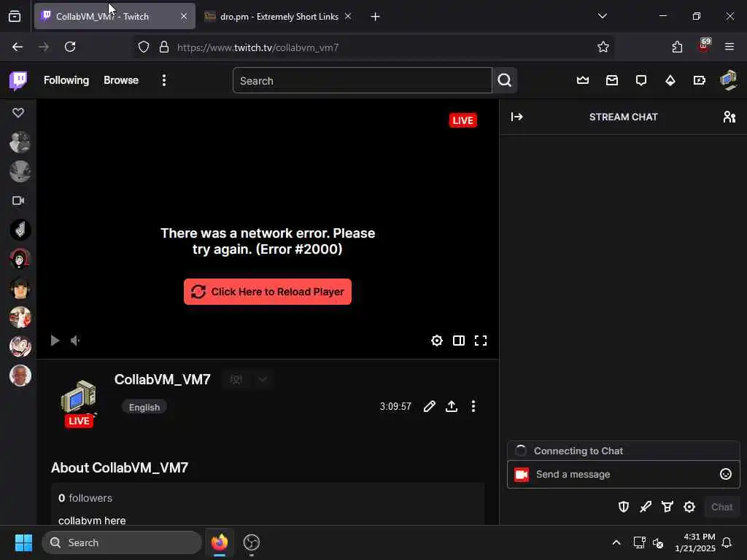Open sidebar channel with bald man avatar
747x560 pixels.
tap(20, 376)
